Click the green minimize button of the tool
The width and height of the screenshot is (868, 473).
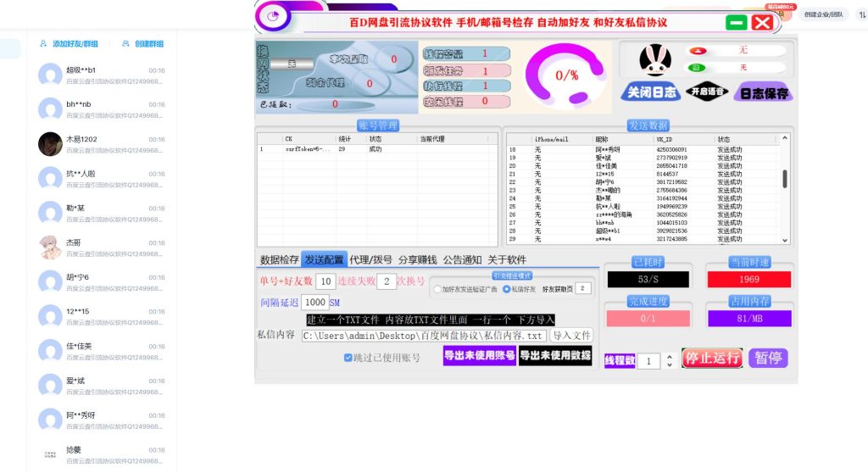pos(736,23)
